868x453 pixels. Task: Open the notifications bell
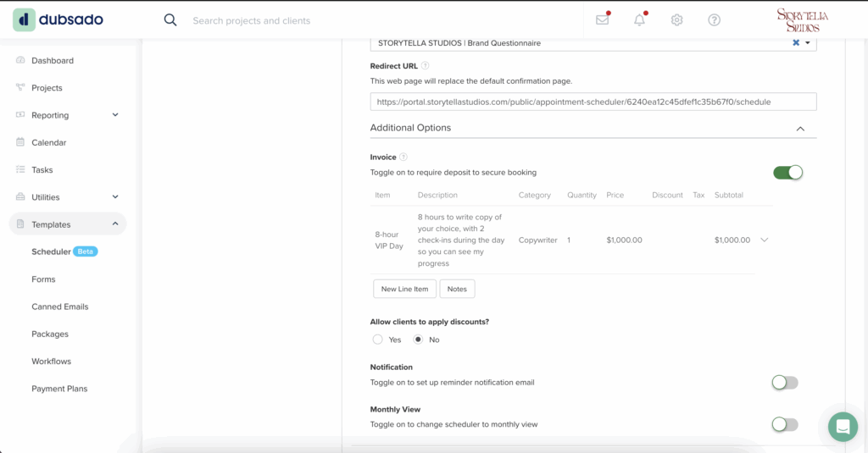coord(639,20)
